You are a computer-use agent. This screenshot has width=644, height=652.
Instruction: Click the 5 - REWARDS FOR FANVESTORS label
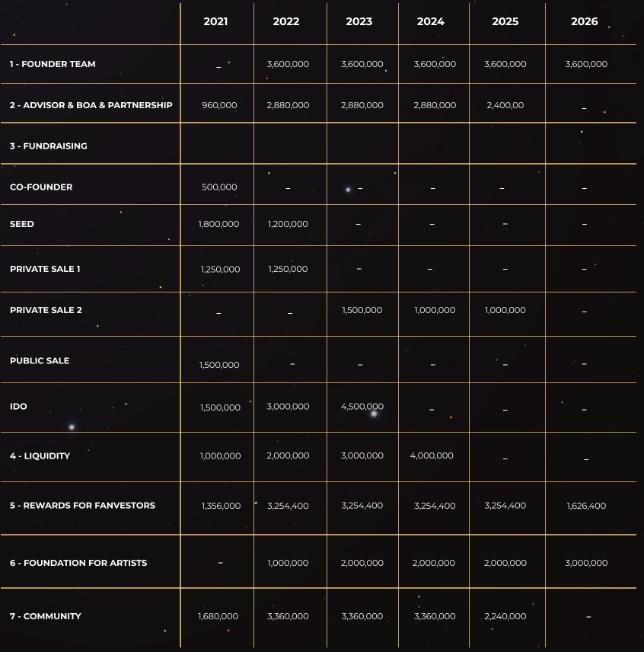(82, 506)
